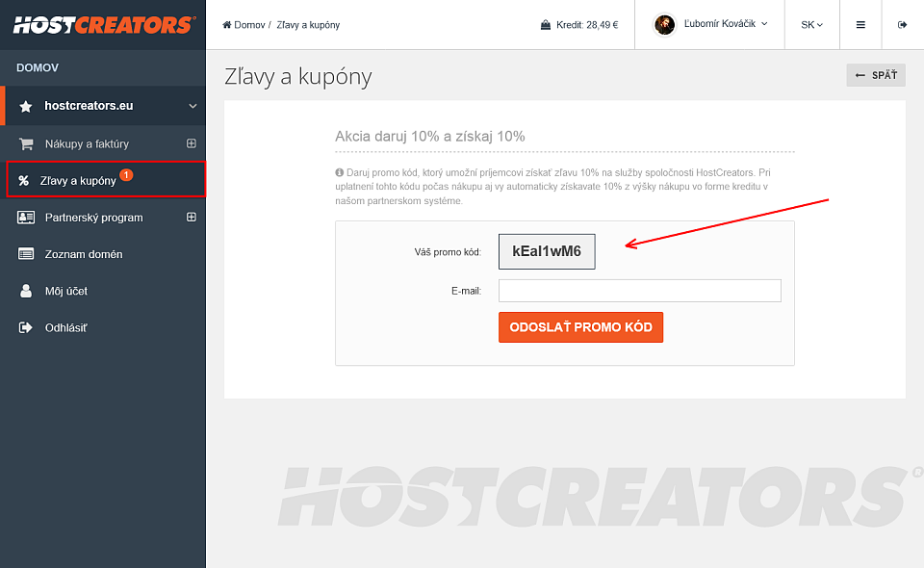This screenshot has height=568, width=924.
Task: Click the user icon for Môj účet
Action: pos(26,291)
